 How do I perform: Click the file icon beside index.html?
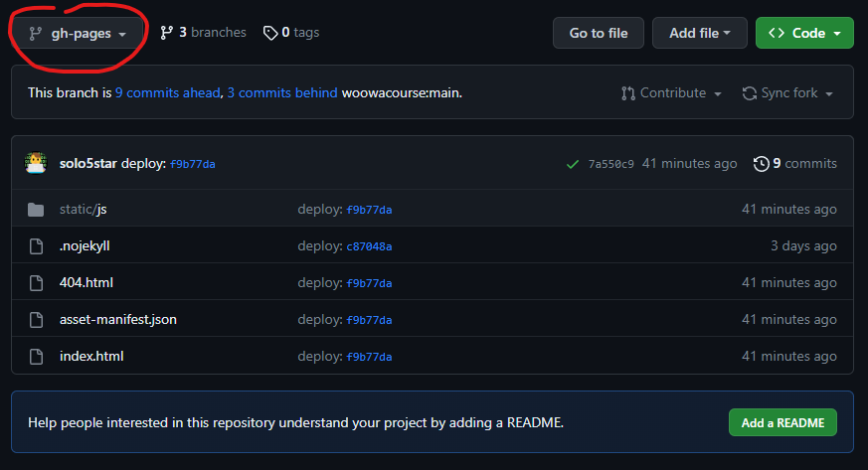click(x=36, y=357)
